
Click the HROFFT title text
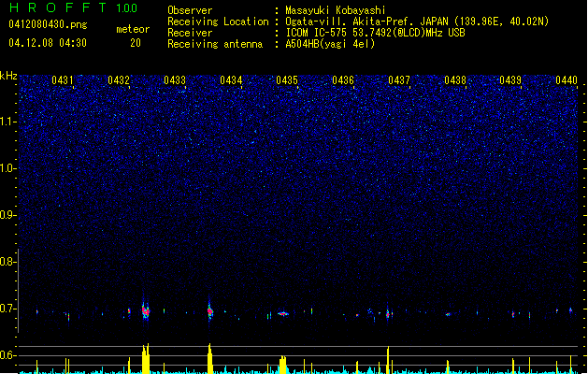tap(58, 7)
